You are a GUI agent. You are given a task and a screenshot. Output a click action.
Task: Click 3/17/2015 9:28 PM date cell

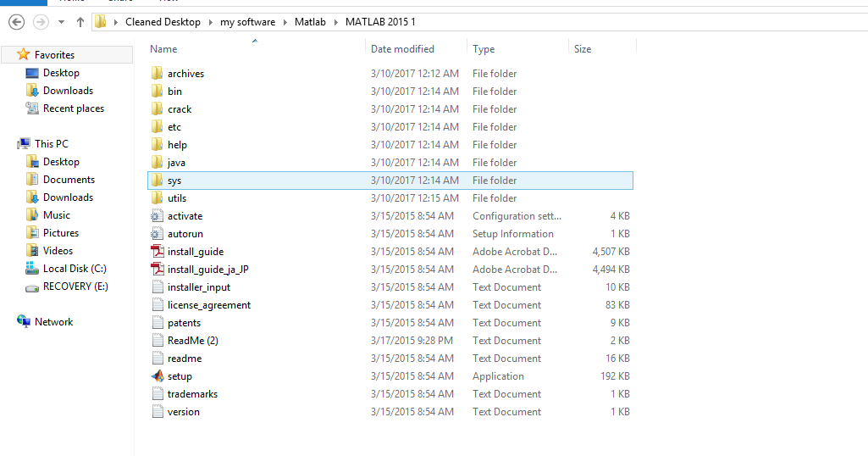click(412, 340)
